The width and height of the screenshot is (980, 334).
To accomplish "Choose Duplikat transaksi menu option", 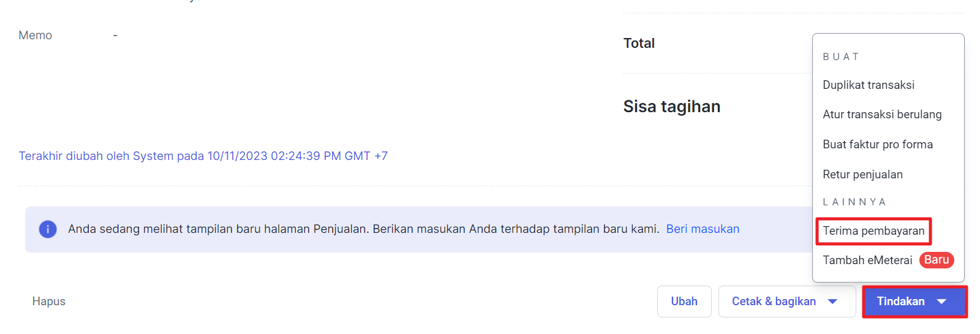I will 868,85.
